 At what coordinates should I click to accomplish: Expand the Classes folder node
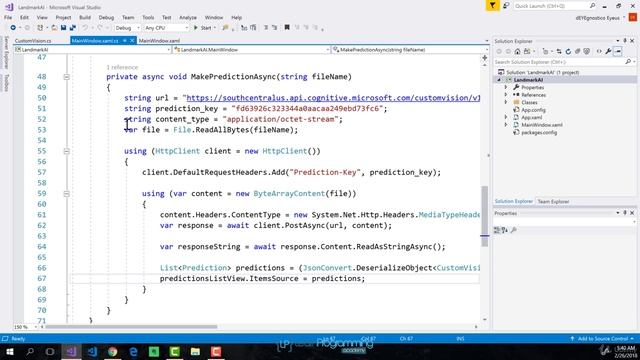tap(506, 102)
